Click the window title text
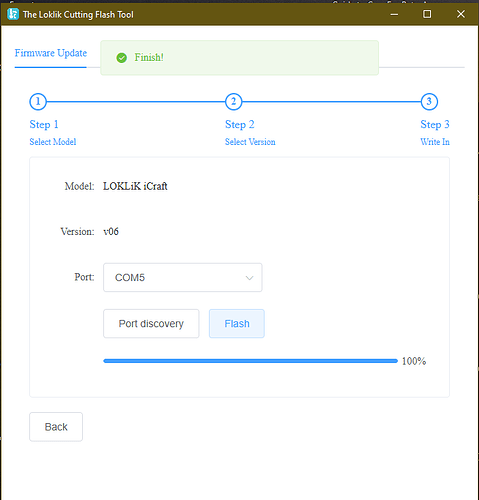 pos(78,15)
